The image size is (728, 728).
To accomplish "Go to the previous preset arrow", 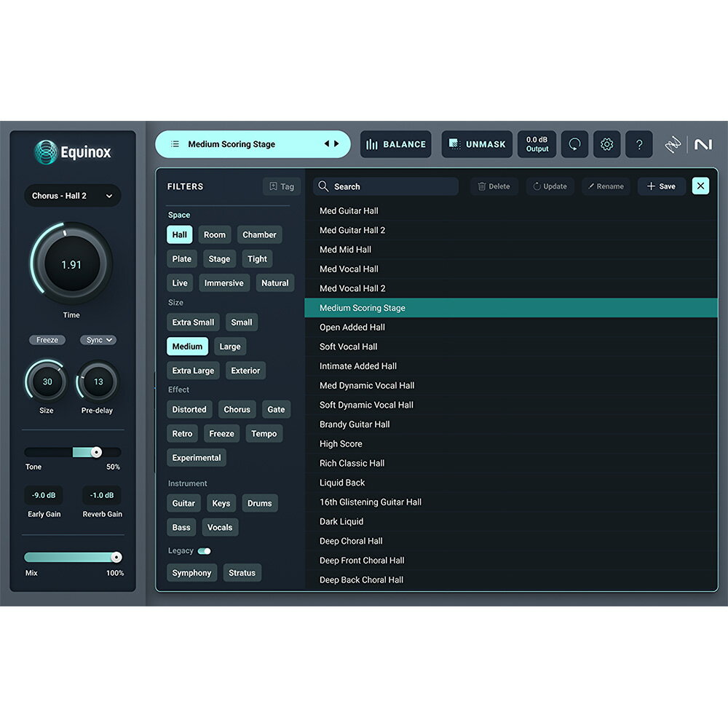I will click(327, 144).
